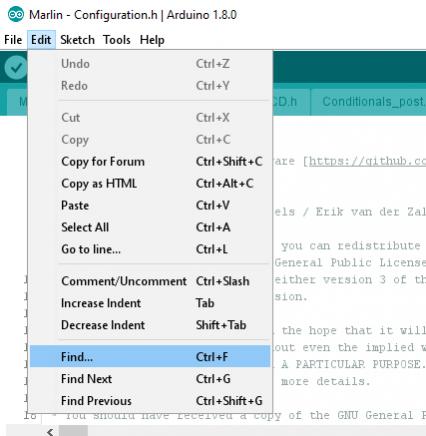Viewport: 426px width, 436px height.
Task: Select Increase Indent
Action: pos(150,303)
